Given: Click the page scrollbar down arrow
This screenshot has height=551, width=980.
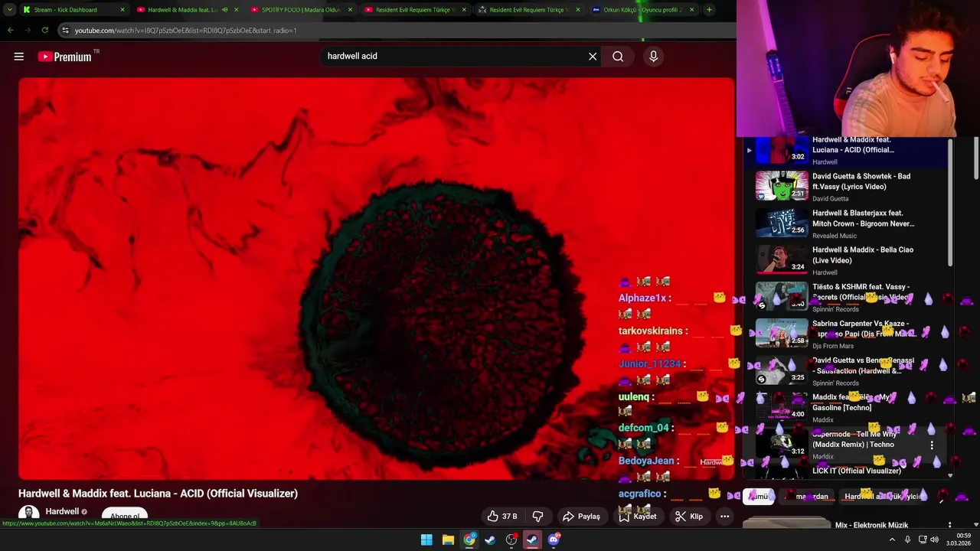Looking at the screenshot, I should point(976,523).
